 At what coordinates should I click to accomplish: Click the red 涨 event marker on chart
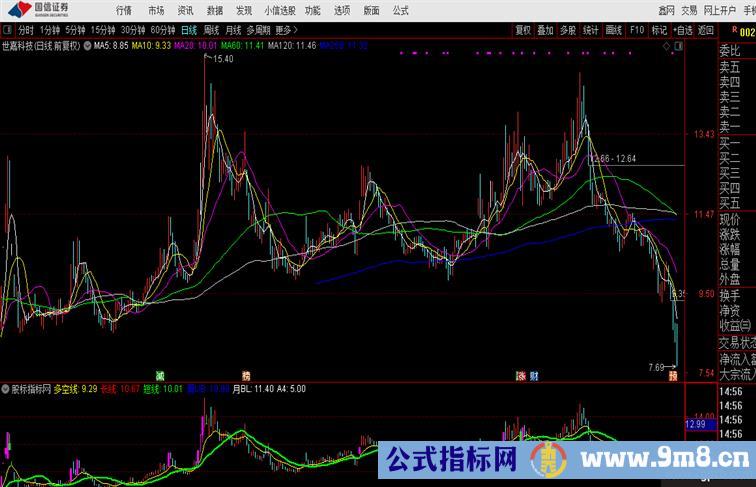pos(521,375)
